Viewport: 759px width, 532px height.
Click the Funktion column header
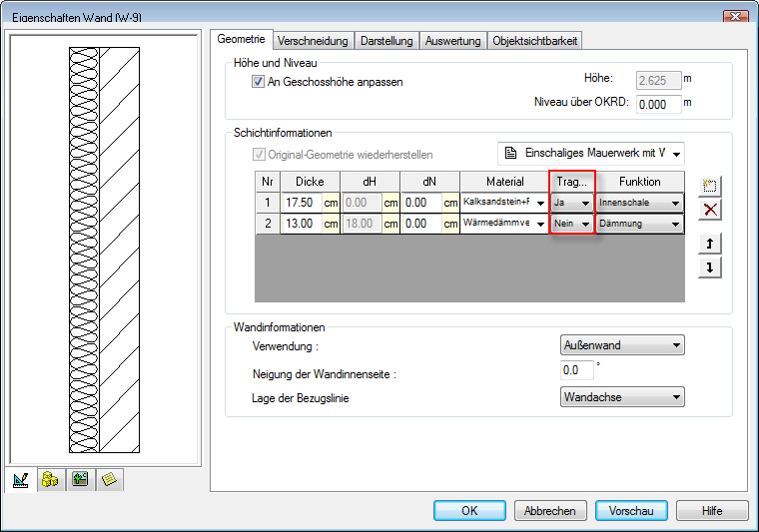pyautogui.click(x=640, y=182)
